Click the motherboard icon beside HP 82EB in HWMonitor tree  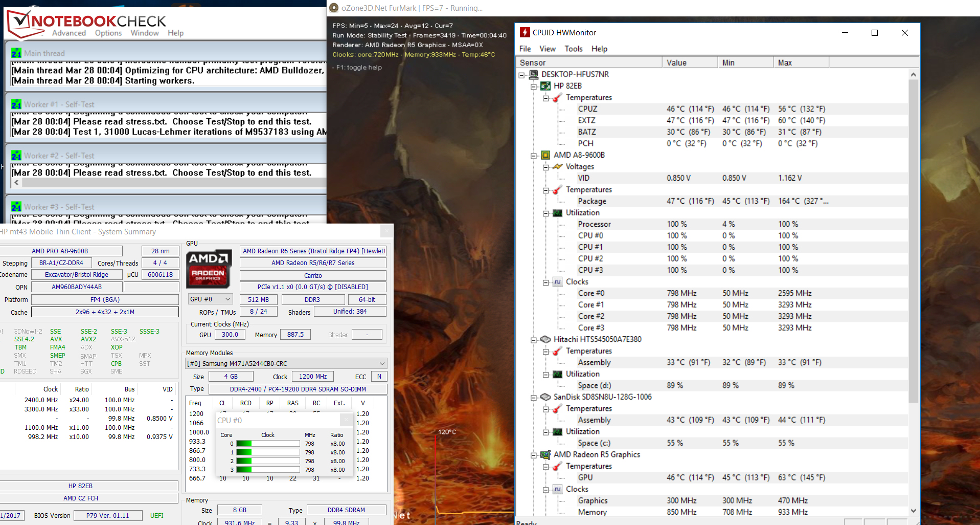[545, 86]
